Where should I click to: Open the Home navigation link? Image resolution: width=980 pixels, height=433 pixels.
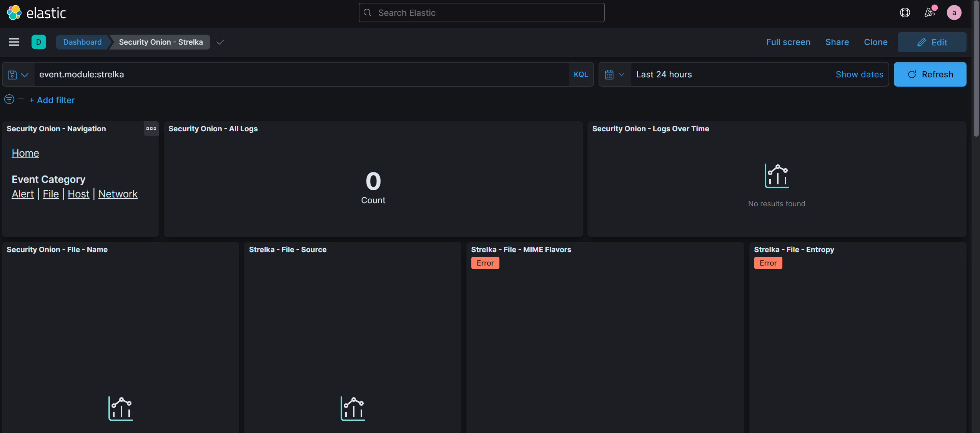click(x=25, y=153)
